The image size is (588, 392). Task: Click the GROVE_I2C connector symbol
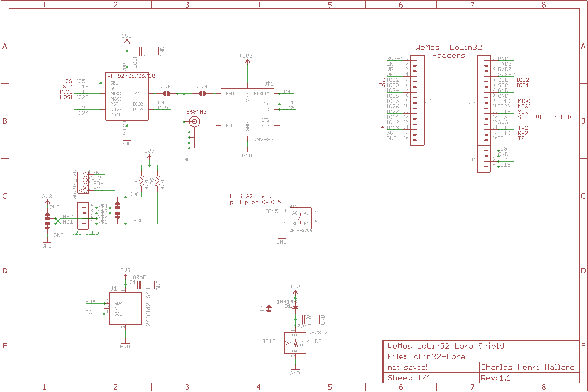pyautogui.click(x=83, y=182)
